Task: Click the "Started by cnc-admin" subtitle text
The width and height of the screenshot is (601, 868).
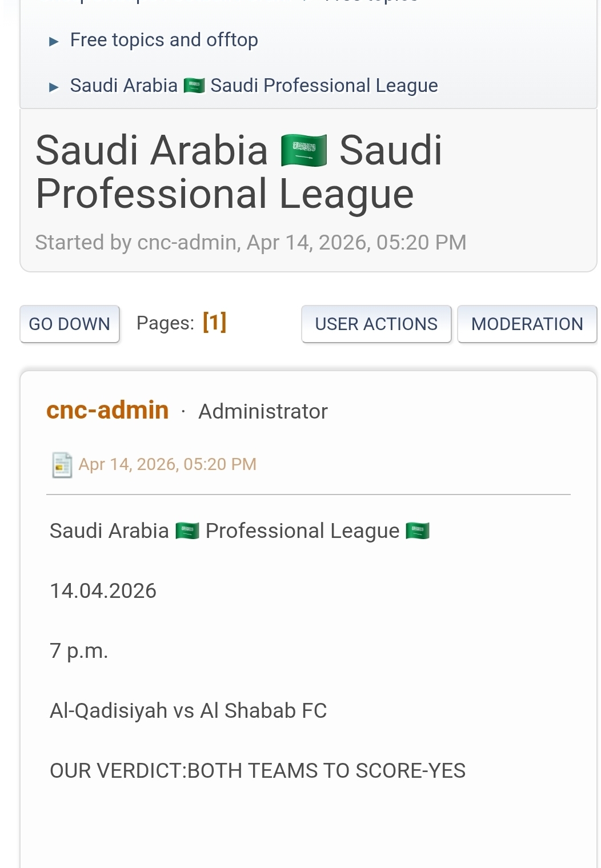Action: [250, 243]
